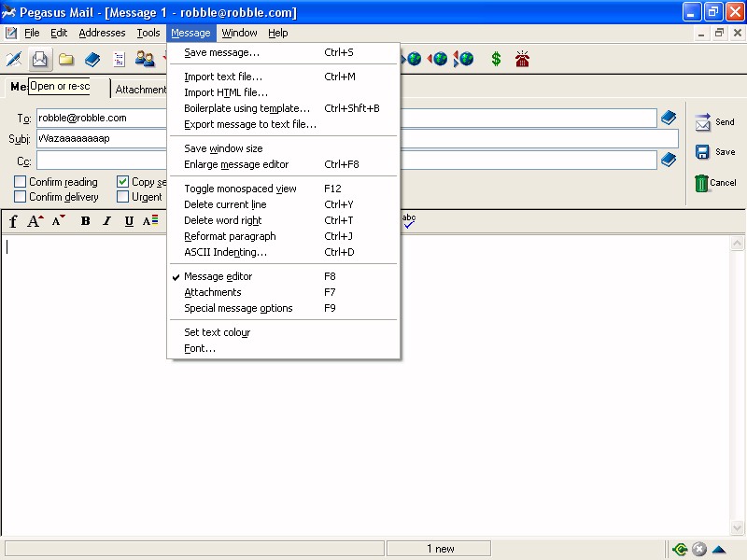Screen dimensions: 747x560
Task: Choose Toggle monospaced view from the menu
Action: tap(284, 189)
